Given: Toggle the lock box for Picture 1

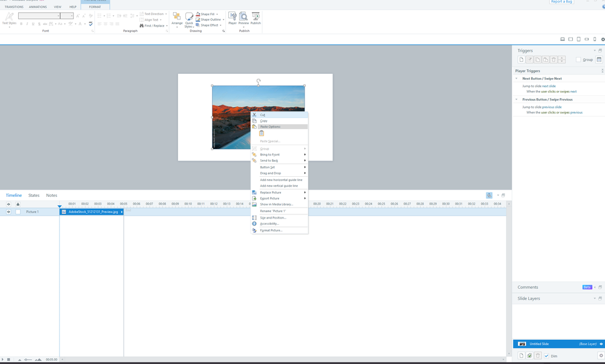Looking at the screenshot, I should [18, 212].
